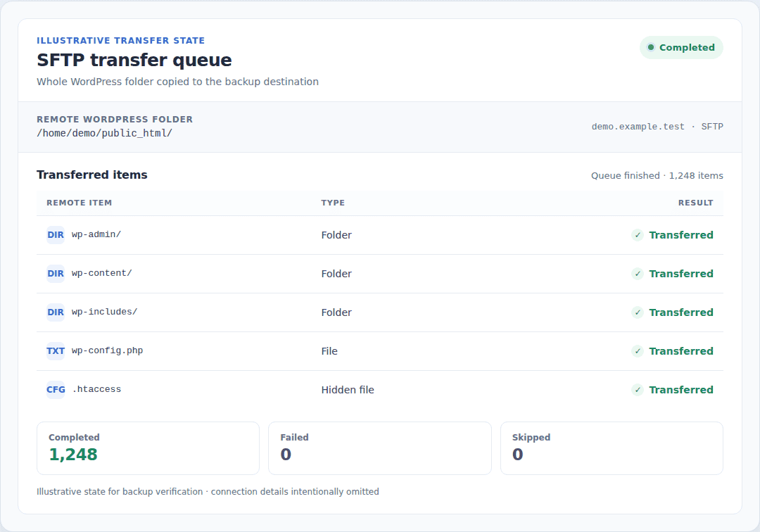Click the Transferred items section heading

(x=92, y=175)
